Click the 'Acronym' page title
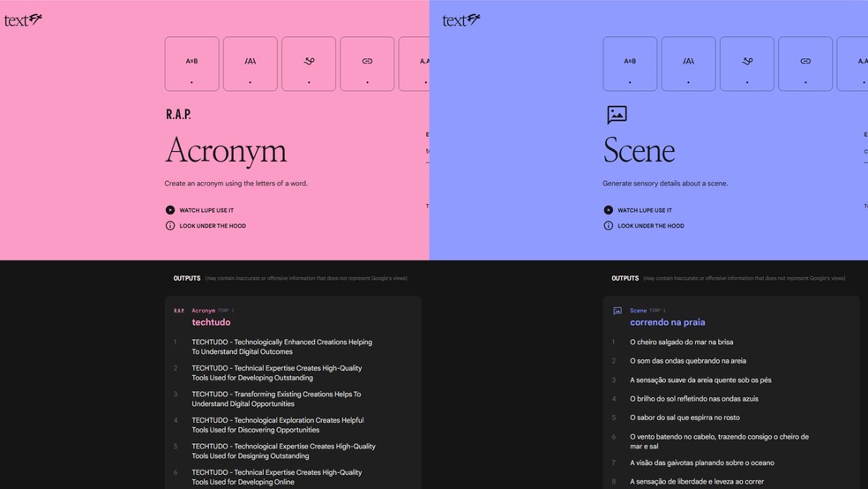Viewport: 868px width, 489px height. point(226,150)
